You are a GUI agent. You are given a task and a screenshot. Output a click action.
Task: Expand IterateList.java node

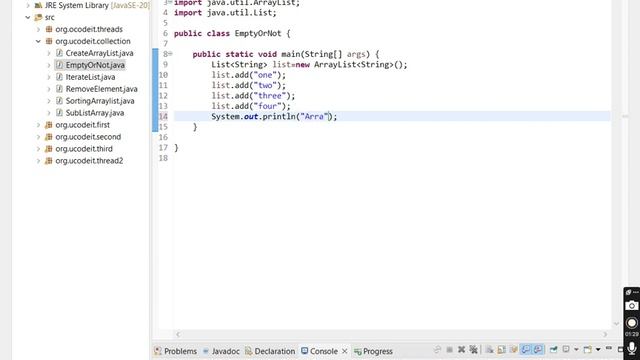point(49,77)
